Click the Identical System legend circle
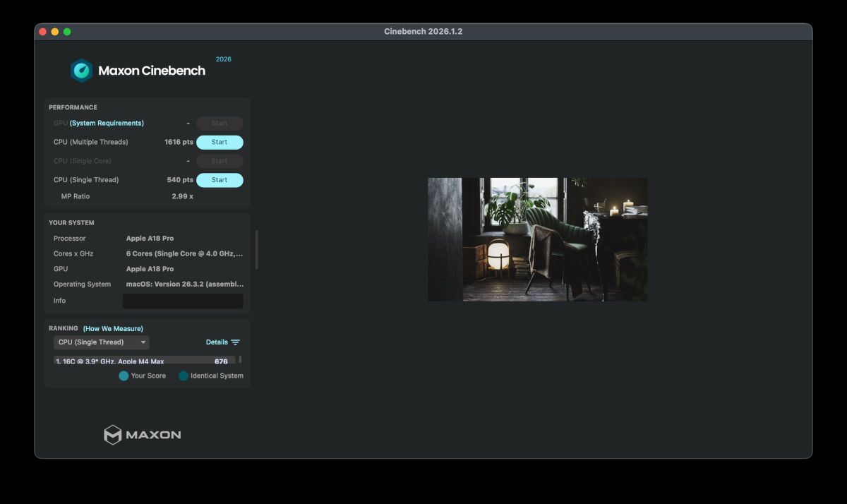This screenshot has width=847, height=504. tap(184, 376)
